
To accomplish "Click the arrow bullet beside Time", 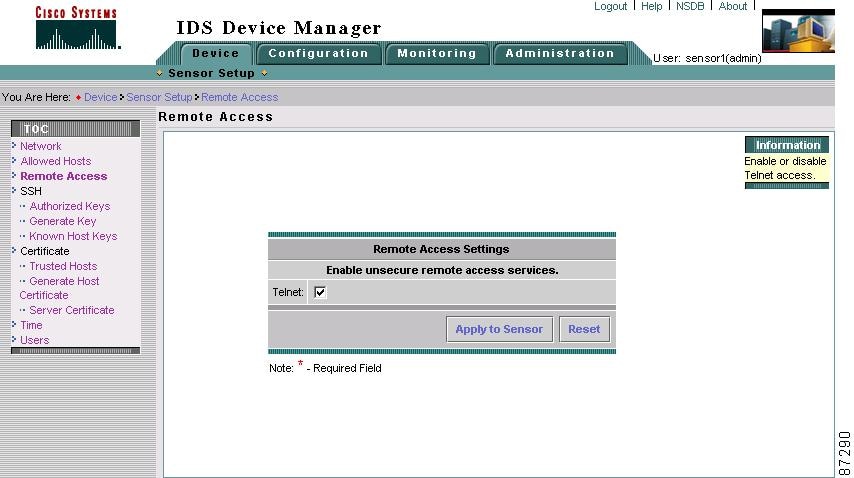I will 14,324.
